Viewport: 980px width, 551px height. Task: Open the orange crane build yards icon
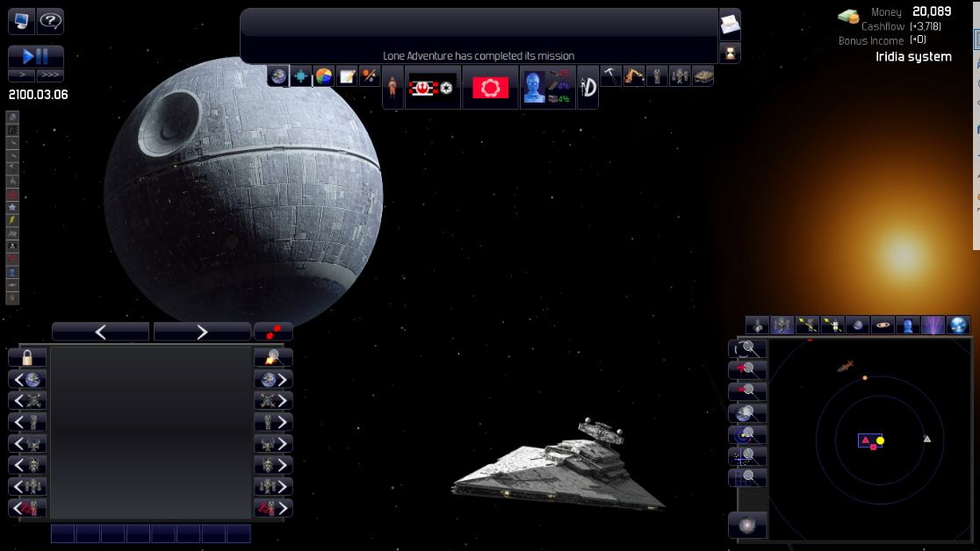point(634,76)
